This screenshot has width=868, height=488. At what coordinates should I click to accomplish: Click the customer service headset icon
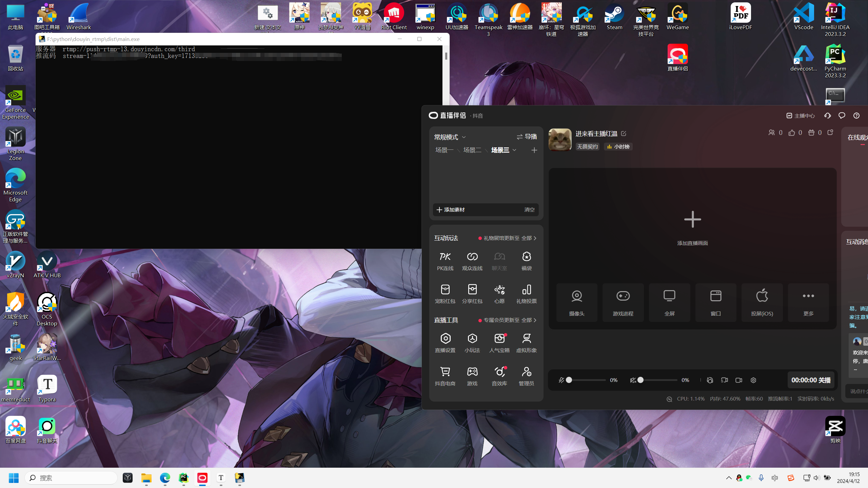tap(827, 116)
